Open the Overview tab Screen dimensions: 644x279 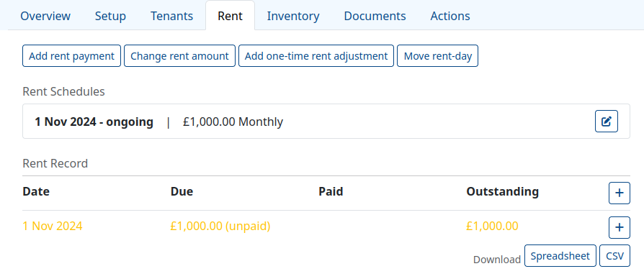[45, 16]
